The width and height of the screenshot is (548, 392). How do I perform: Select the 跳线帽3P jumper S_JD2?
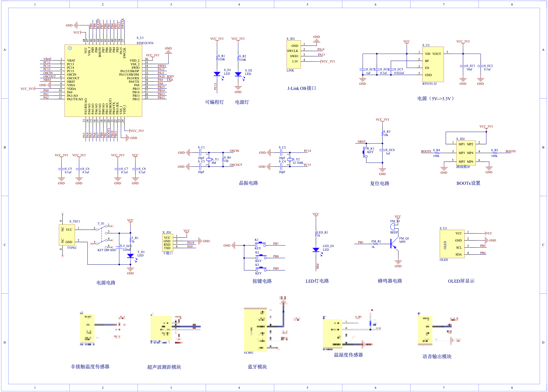coord(466,153)
